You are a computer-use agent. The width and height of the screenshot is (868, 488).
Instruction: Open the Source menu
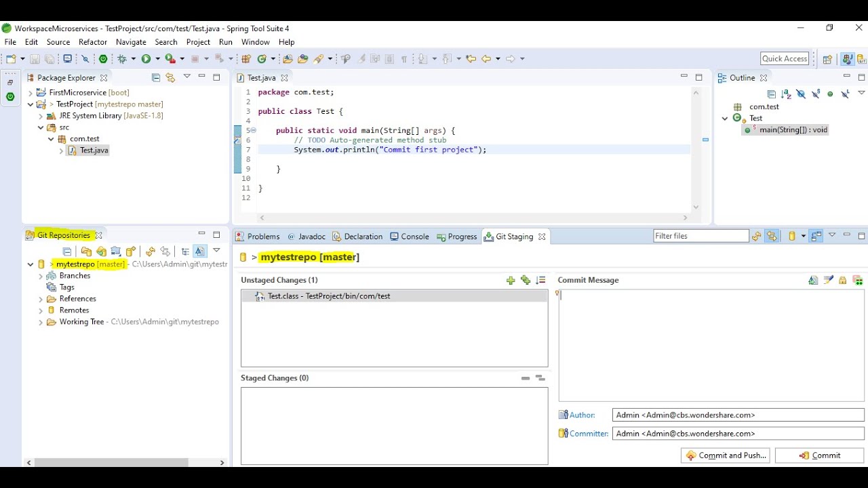tap(58, 42)
